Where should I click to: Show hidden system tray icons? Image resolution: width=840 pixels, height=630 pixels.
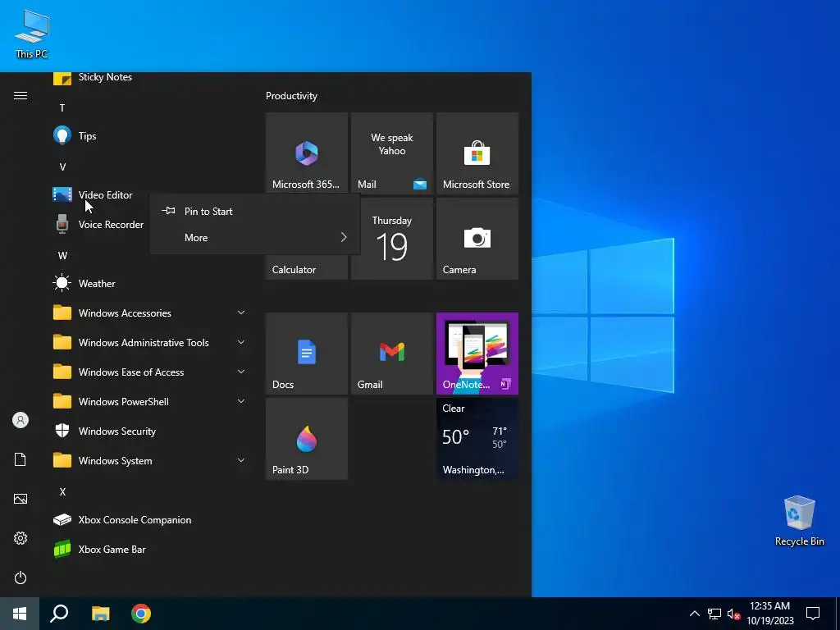(694, 614)
